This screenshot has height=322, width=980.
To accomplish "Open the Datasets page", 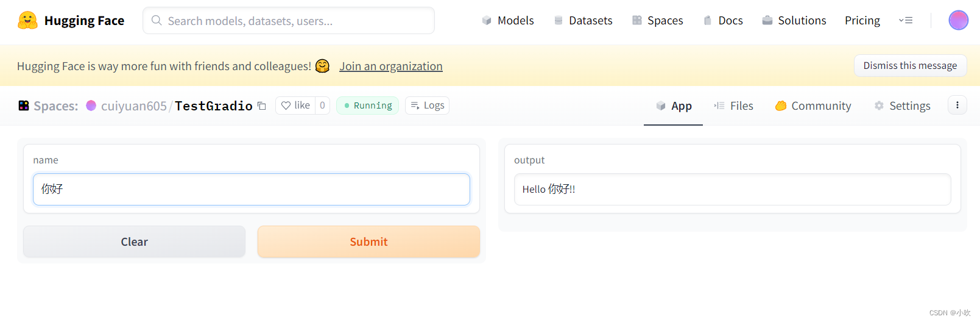I will pyautogui.click(x=583, y=21).
